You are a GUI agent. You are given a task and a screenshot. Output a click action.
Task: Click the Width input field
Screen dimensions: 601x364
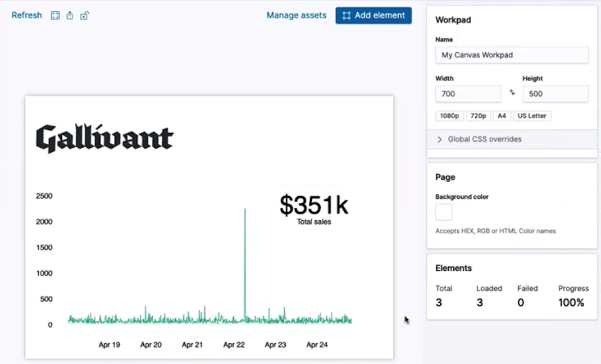(468, 94)
